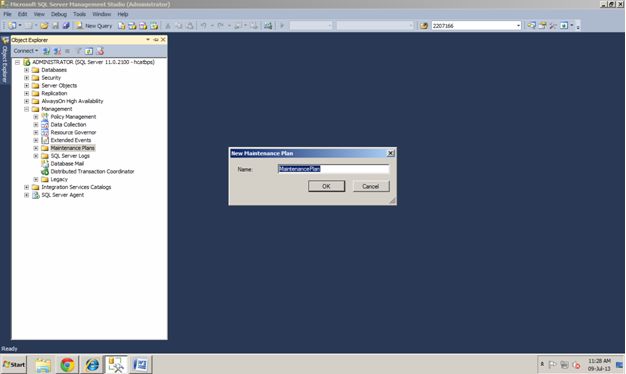Click the Refresh icon in Object Explorer toolbar
The width and height of the screenshot is (626, 374).
[x=89, y=51]
